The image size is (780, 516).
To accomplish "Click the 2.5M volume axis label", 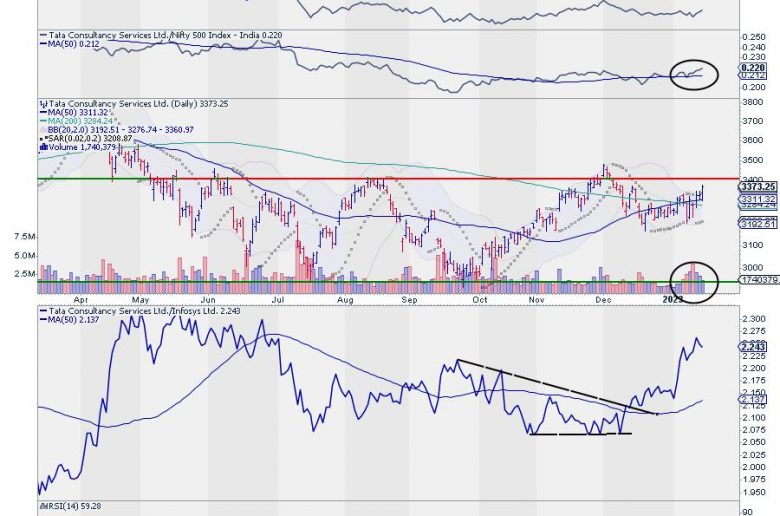I will pos(25,274).
